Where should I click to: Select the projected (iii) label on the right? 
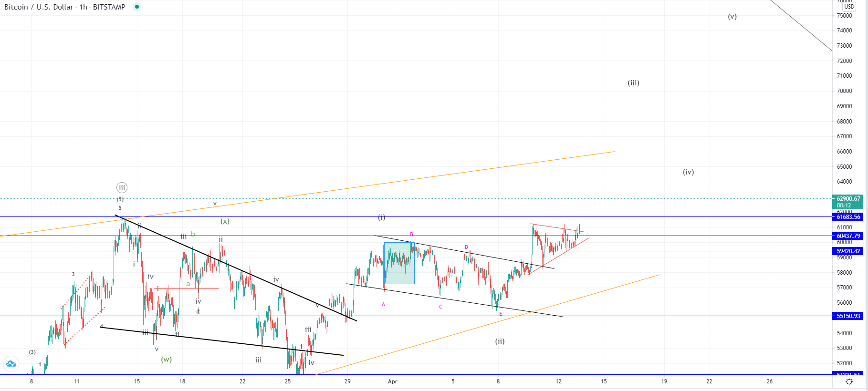coord(633,83)
